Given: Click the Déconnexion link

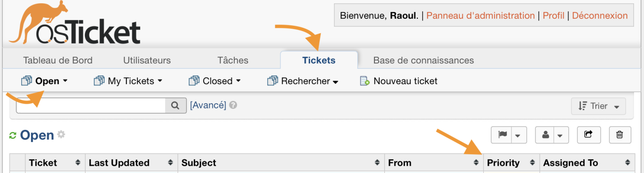Looking at the screenshot, I should point(600,15).
